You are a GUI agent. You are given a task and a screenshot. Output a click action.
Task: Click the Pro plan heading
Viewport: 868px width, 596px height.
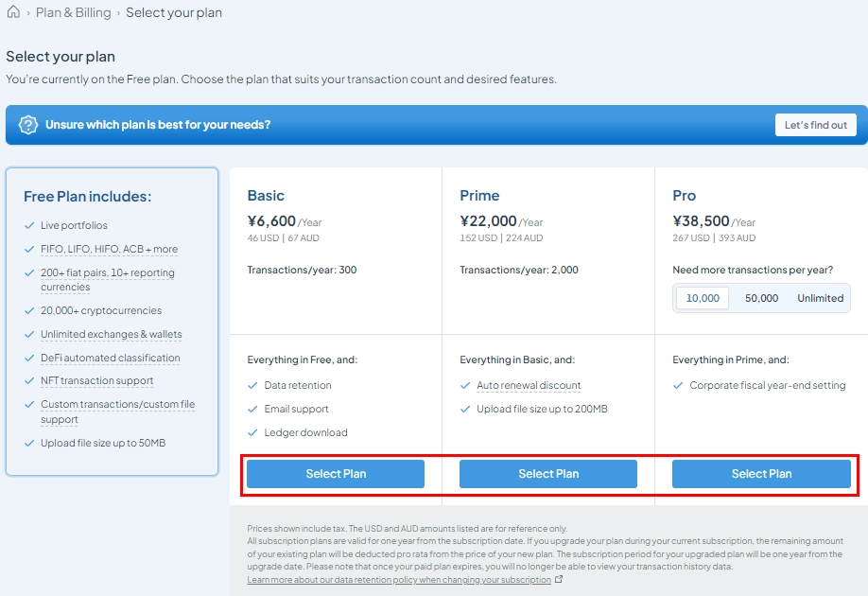click(x=685, y=196)
